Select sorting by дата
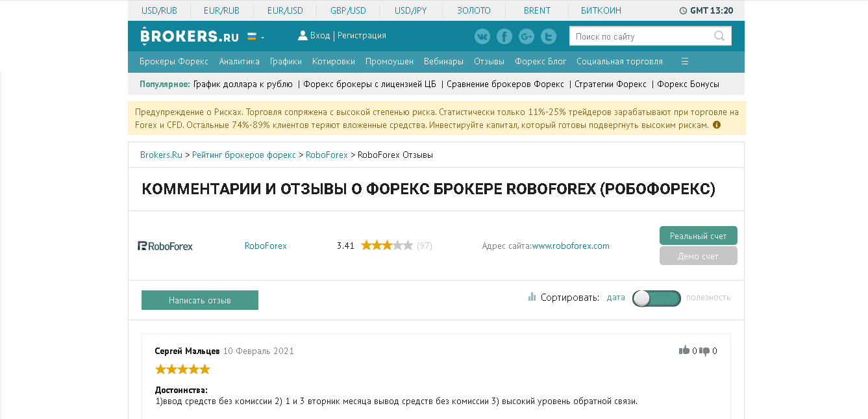The image size is (868, 419). [x=615, y=298]
